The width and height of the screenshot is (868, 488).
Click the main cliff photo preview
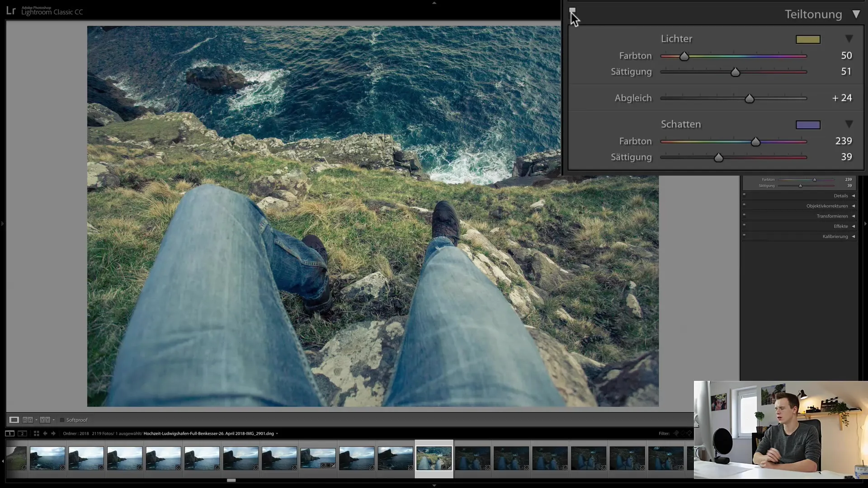click(x=373, y=216)
